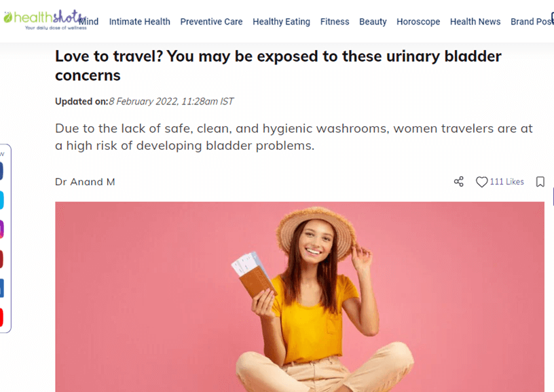
Task: Click the share icon beside the likes
Action: pyautogui.click(x=458, y=182)
